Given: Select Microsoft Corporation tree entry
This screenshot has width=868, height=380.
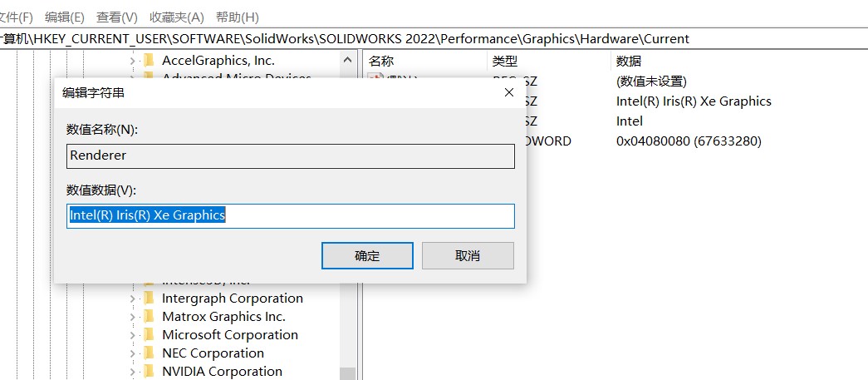Looking at the screenshot, I should click(230, 334).
